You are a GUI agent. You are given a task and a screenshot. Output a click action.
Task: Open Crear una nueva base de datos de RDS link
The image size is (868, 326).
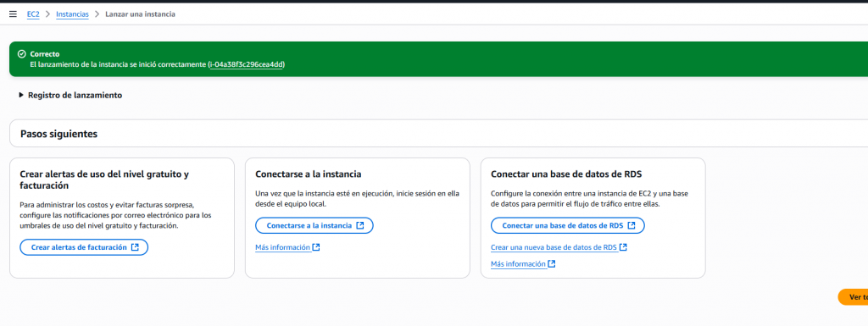(x=554, y=247)
